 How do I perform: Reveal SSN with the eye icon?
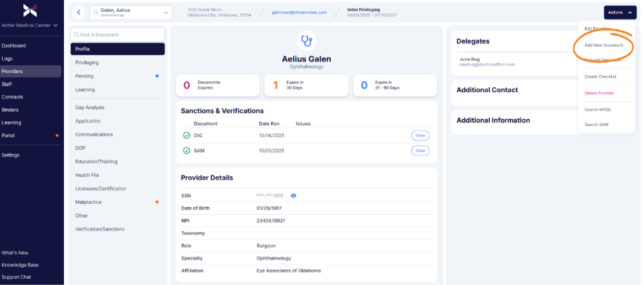click(293, 196)
